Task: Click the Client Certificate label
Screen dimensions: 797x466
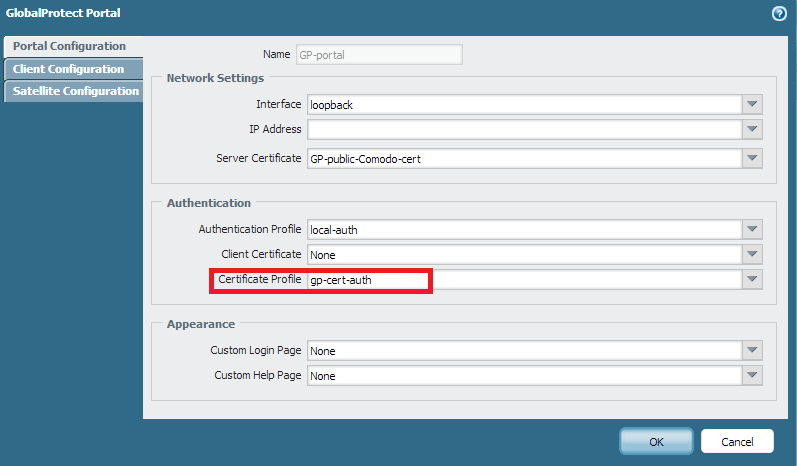Action: coord(261,254)
